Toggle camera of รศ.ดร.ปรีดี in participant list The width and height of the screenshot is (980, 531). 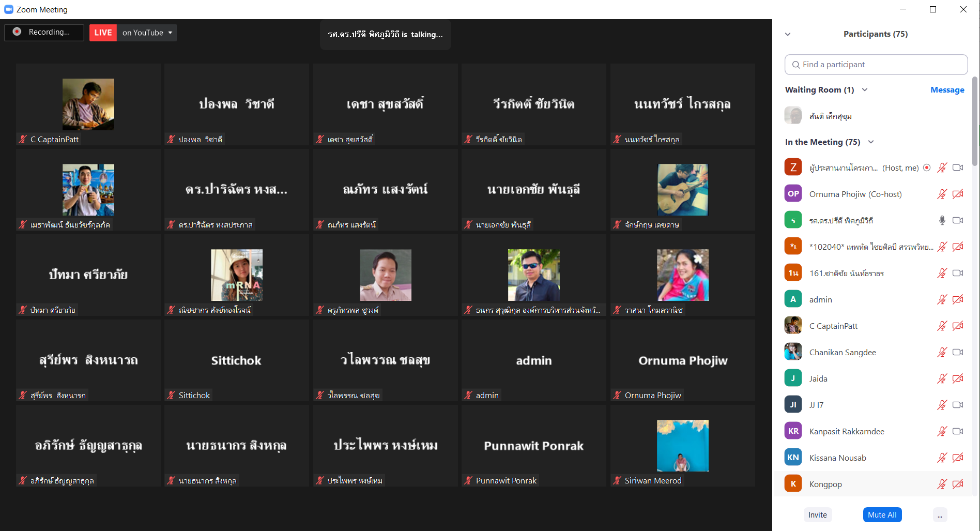[958, 220]
